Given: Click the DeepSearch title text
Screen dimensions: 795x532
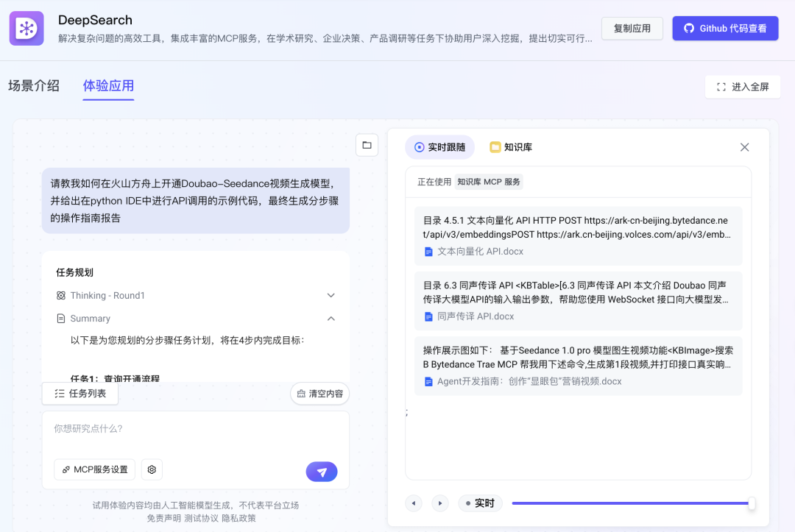Looking at the screenshot, I should pos(95,20).
